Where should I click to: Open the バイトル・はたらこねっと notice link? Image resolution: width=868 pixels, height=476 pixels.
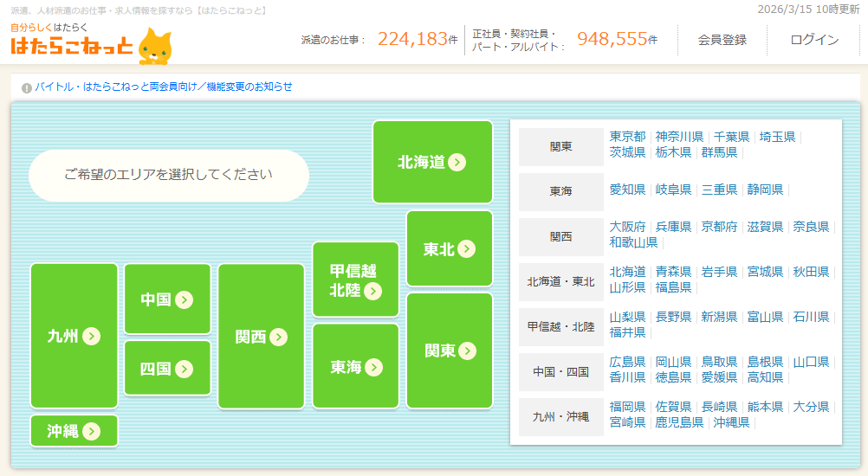click(164, 87)
